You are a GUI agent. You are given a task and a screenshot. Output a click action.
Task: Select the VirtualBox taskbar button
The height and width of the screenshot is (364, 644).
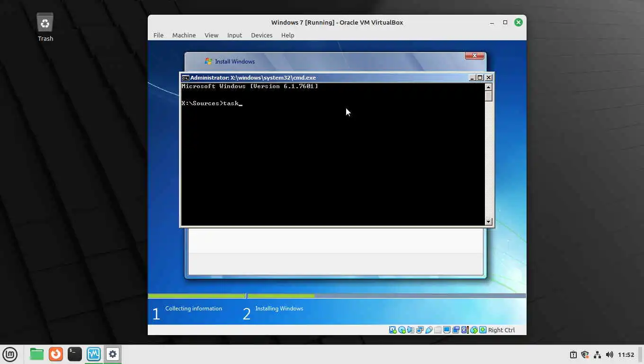(x=94, y=354)
